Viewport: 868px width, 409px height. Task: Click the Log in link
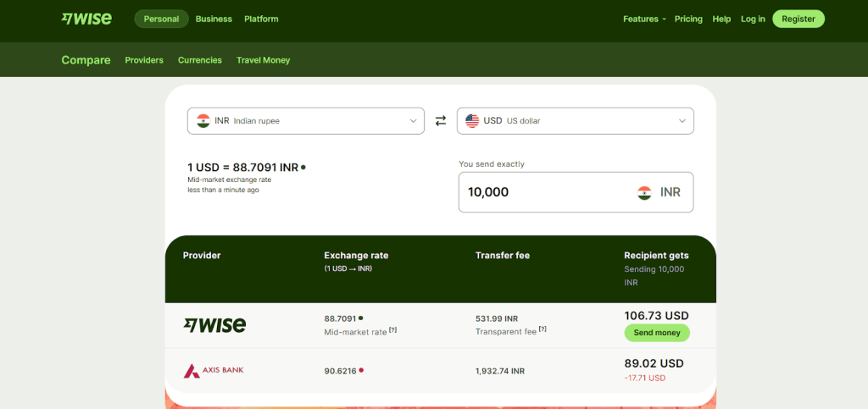[x=753, y=19]
